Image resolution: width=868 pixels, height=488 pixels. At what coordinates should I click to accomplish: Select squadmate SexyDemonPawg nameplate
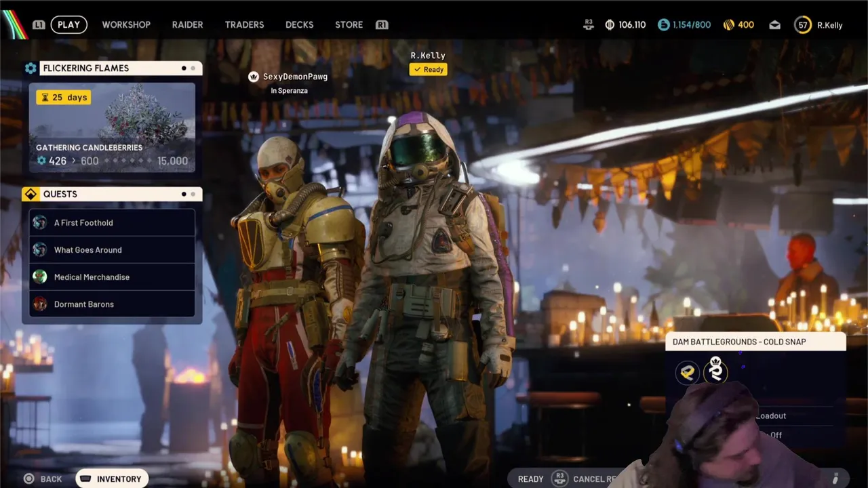coord(294,77)
